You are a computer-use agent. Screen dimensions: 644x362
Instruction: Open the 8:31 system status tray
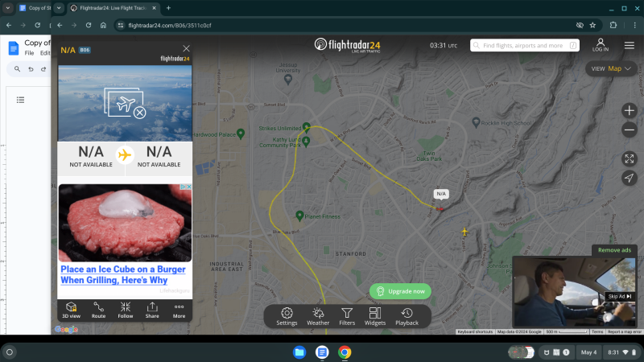pos(621,352)
